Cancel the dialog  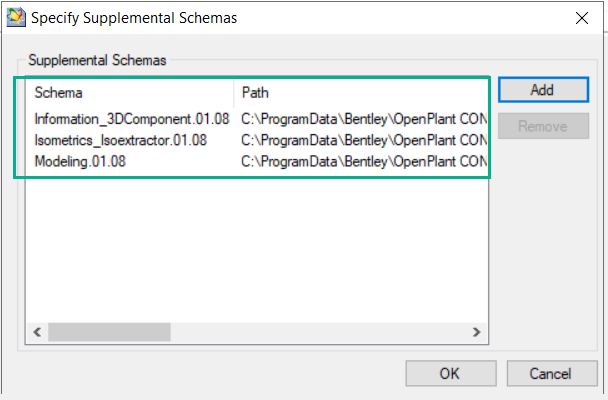point(552,374)
